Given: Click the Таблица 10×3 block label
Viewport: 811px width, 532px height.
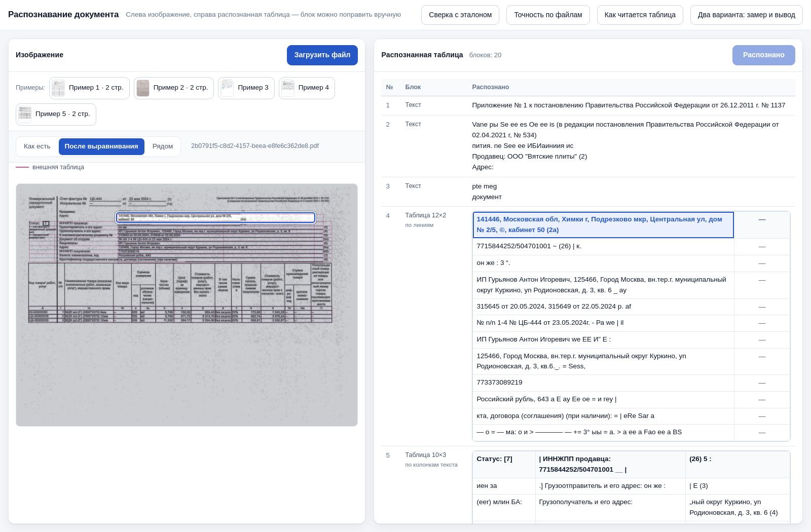Looking at the screenshot, I should 425,455.
